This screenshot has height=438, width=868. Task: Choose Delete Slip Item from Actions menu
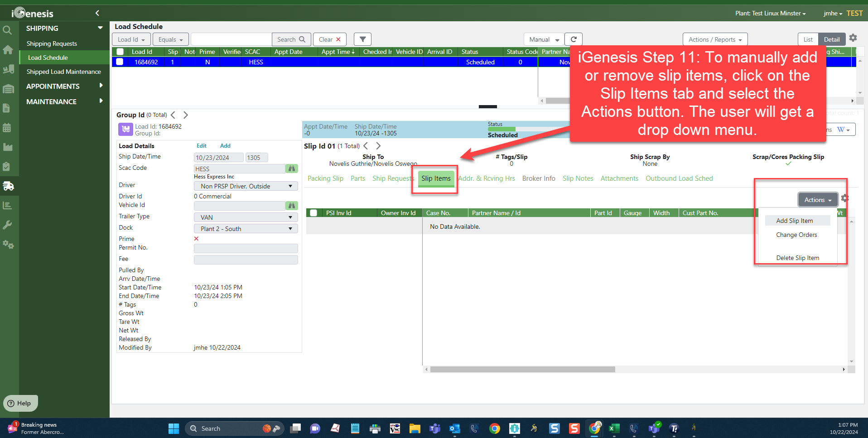[x=797, y=258]
